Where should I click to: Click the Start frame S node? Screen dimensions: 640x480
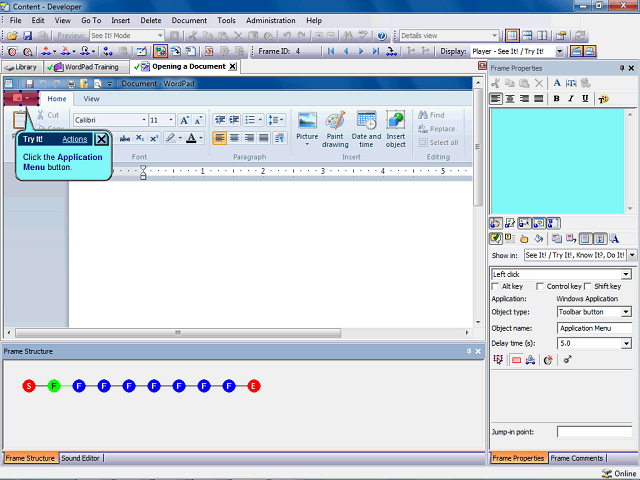click(29, 386)
